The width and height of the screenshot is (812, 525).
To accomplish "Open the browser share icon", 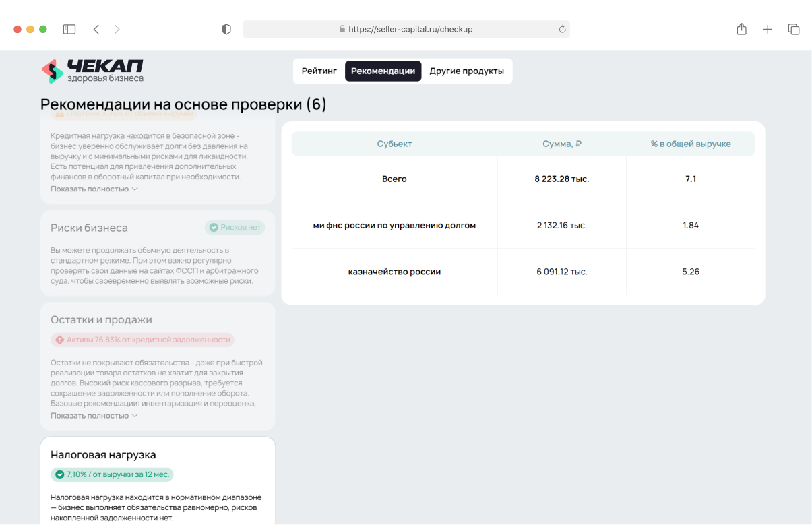I will pos(741,29).
